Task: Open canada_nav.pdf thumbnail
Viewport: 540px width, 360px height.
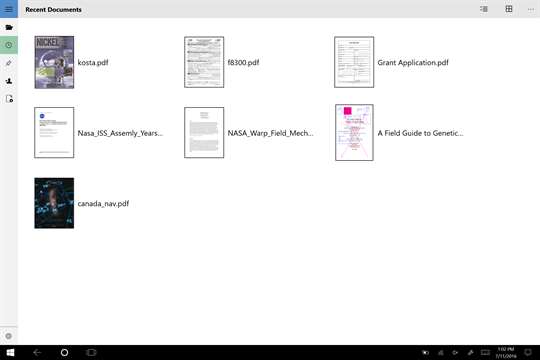Action: point(54,203)
